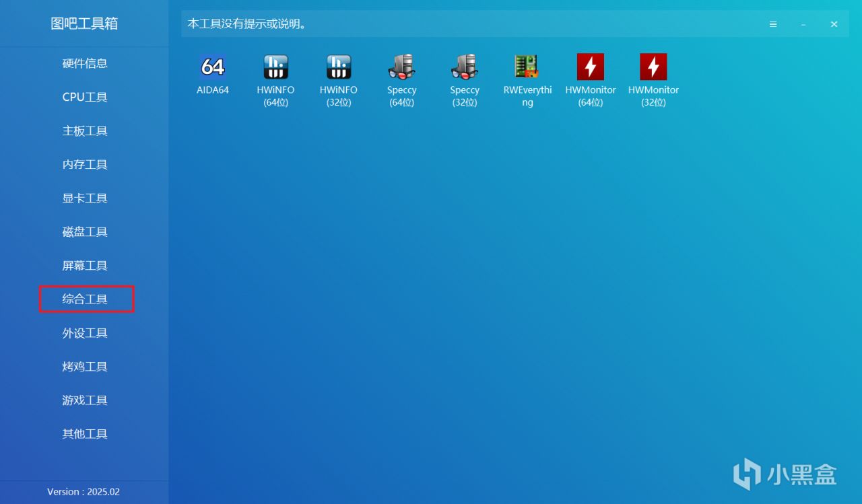Click the 综合工具 sidebar item

pos(85,299)
